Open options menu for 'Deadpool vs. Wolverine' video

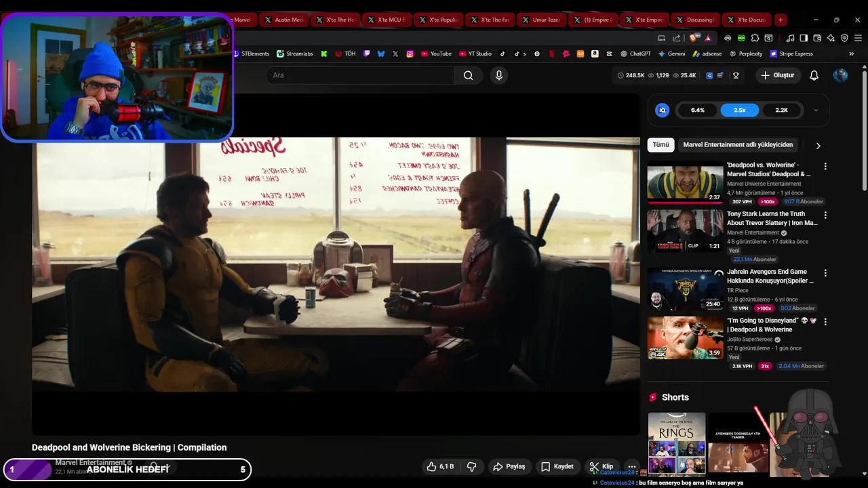[x=825, y=166]
